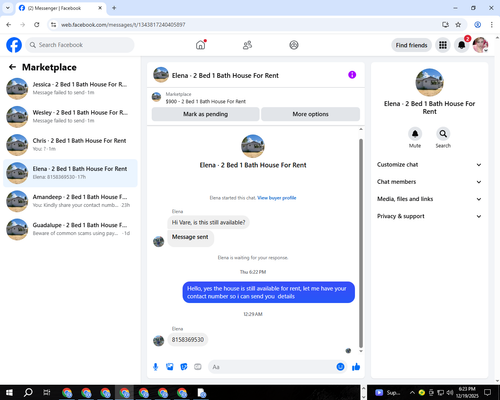
Task: Click the browser address bar URL
Action: 123,25
